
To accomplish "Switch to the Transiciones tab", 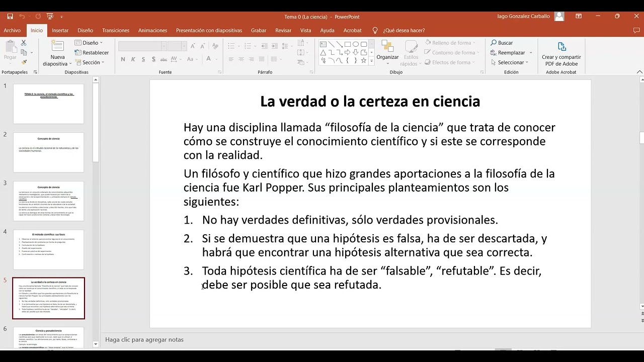I will (116, 30).
